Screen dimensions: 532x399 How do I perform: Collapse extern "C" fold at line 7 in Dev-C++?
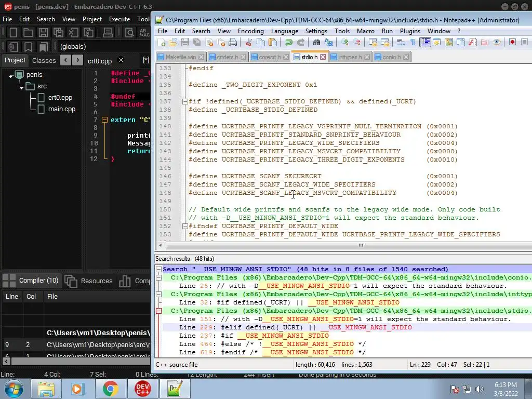(x=104, y=120)
